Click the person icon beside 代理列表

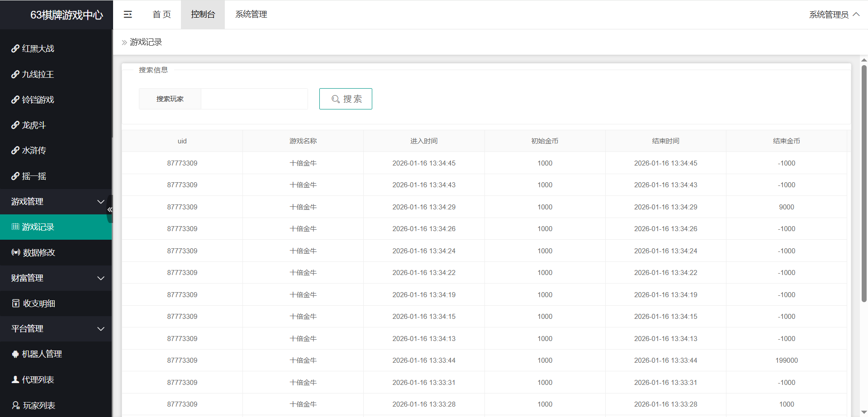click(15, 379)
